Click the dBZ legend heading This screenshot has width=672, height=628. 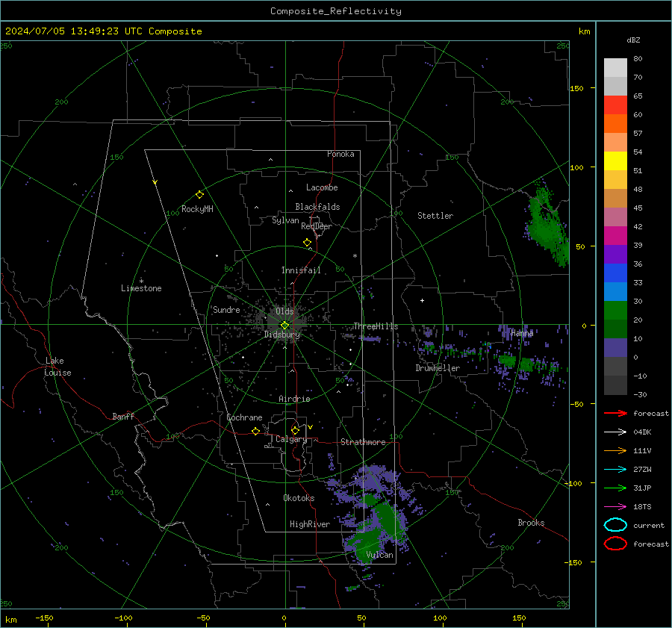click(x=633, y=40)
